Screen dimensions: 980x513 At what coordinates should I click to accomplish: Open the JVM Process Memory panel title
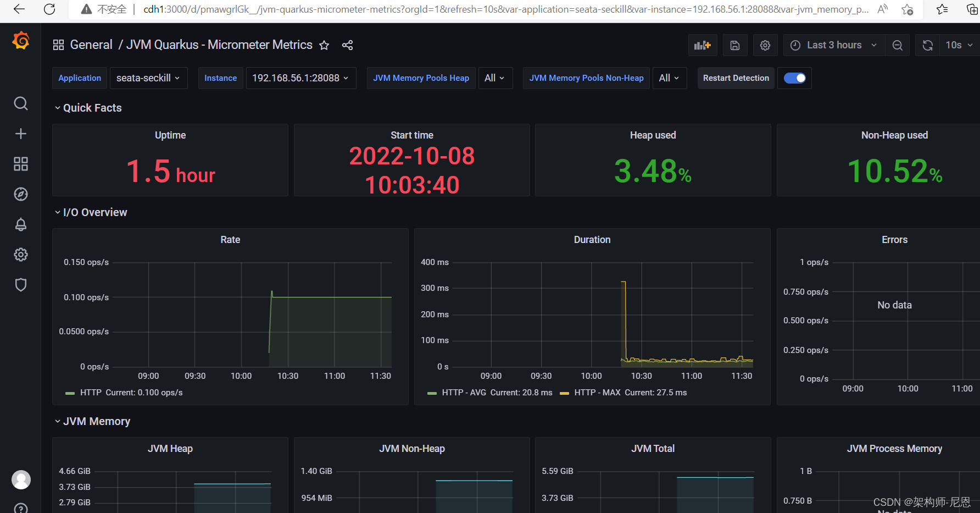(x=894, y=449)
